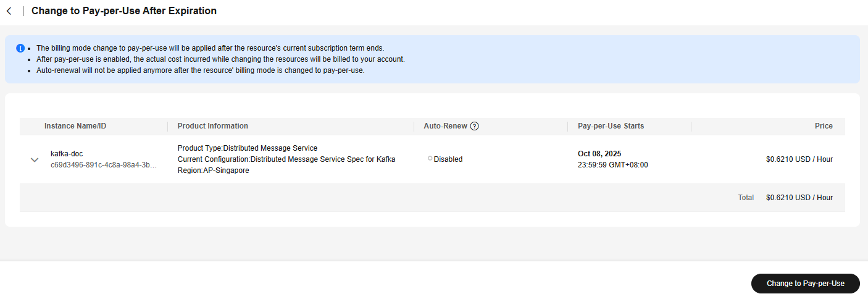Click the truncated instance ID c69d3496-891c
The height and width of the screenshot is (299, 868).
pyautogui.click(x=104, y=166)
